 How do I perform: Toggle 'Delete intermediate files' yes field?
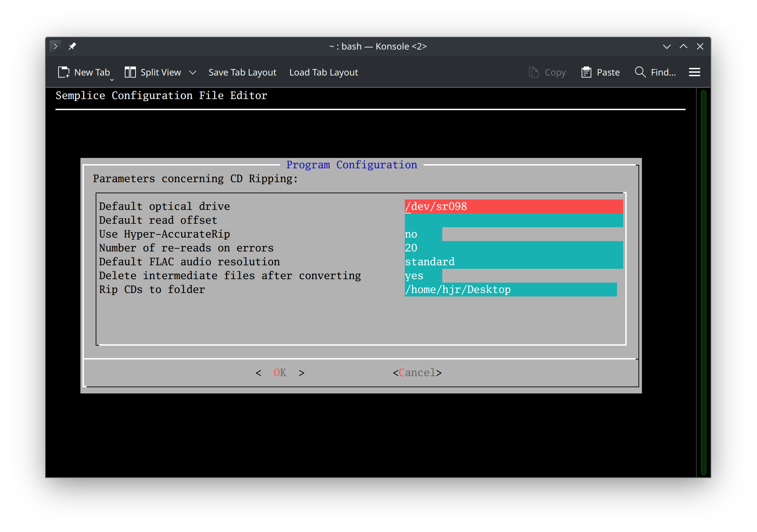click(423, 276)
